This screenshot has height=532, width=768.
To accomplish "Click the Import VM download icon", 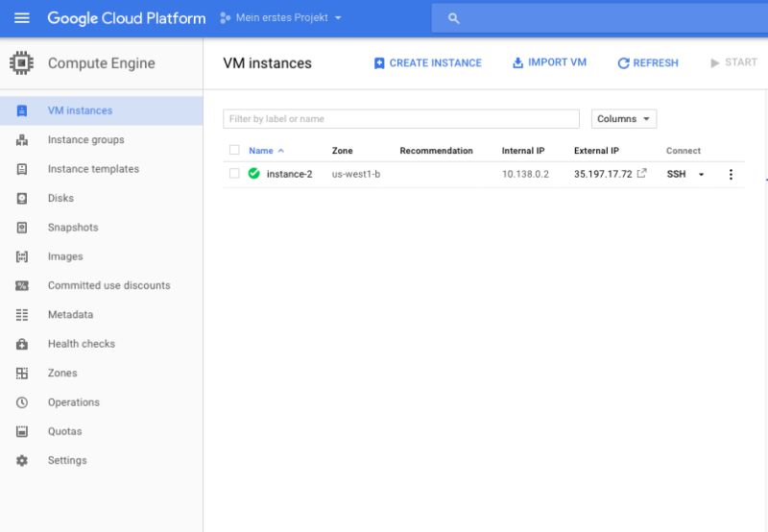I will pyautogui.click(x=517, y=62).
